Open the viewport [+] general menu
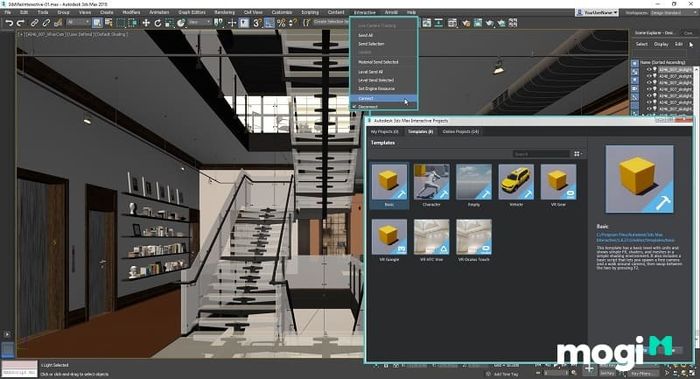 [x=21, y=34]
